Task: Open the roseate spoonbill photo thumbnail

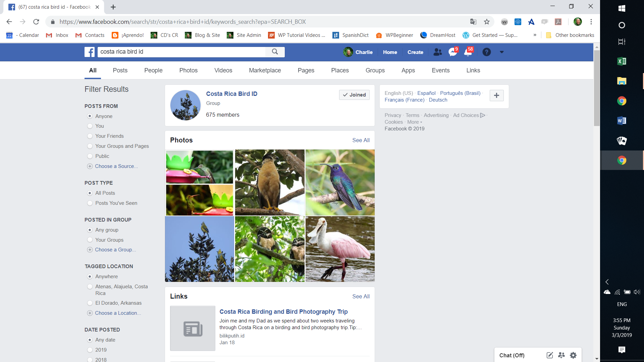Action: click(x=340, y=249)
